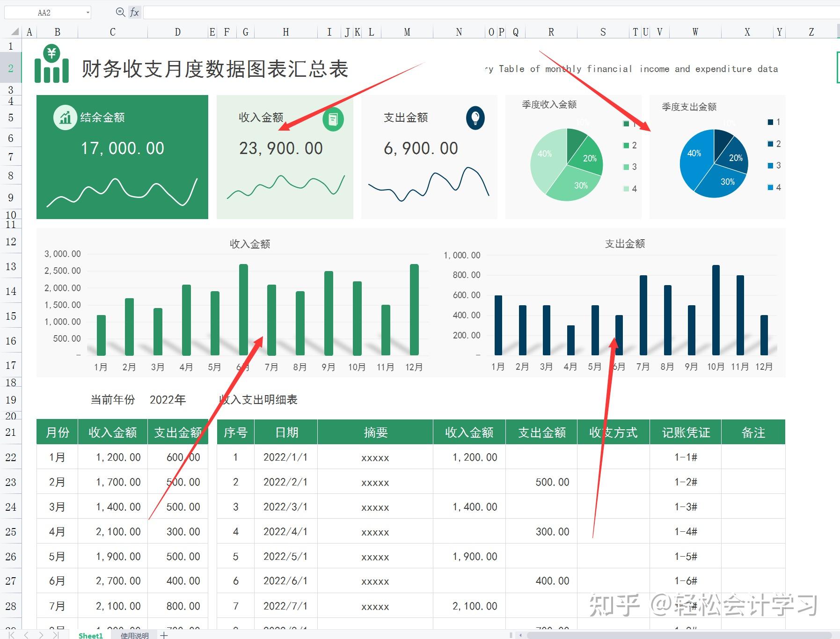The height and width of the screenshot is (639, 840).
Task: Go to last sheet navigation arrow
Action: point(56,635)
